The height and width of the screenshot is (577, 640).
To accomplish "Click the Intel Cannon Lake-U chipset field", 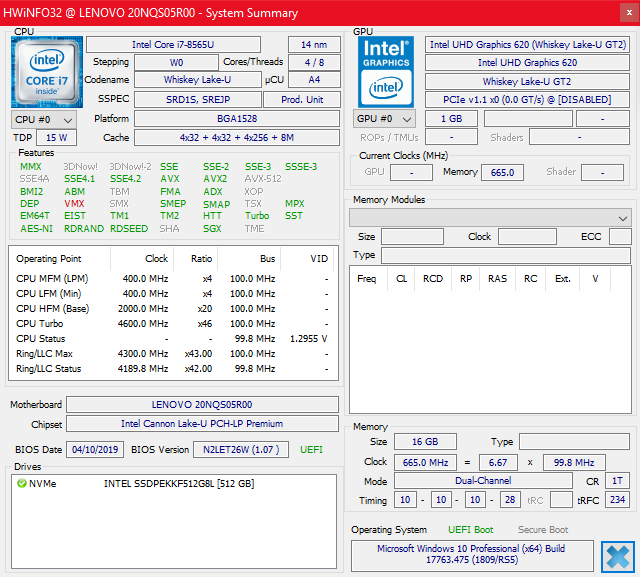I will click(x=202, y=424).
